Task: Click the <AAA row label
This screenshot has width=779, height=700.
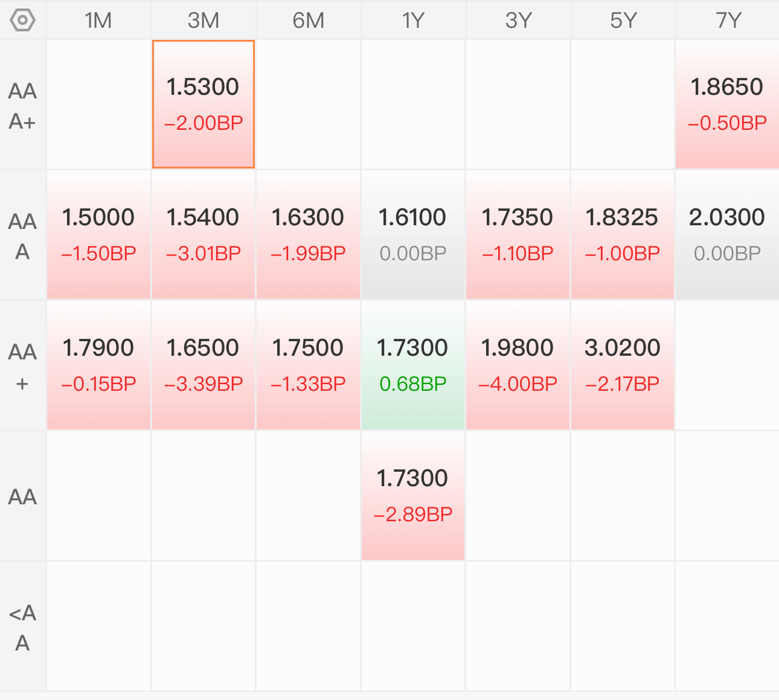Action: pyautogui.click(x=23, y=628)
